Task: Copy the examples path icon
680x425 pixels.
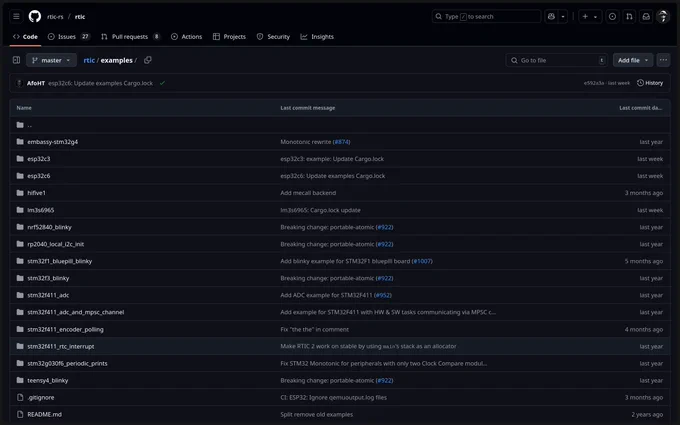Action: [x=148, y=60]
